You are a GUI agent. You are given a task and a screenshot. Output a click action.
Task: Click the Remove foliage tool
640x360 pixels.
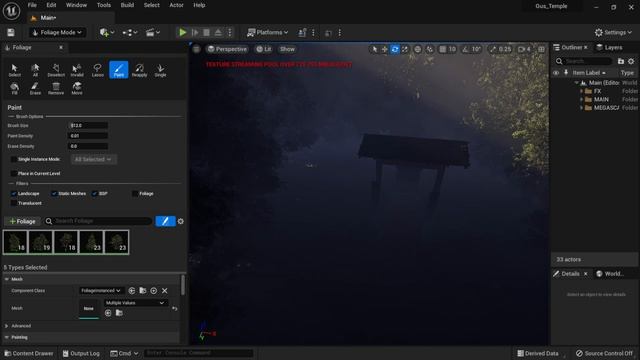click(56, 88)
